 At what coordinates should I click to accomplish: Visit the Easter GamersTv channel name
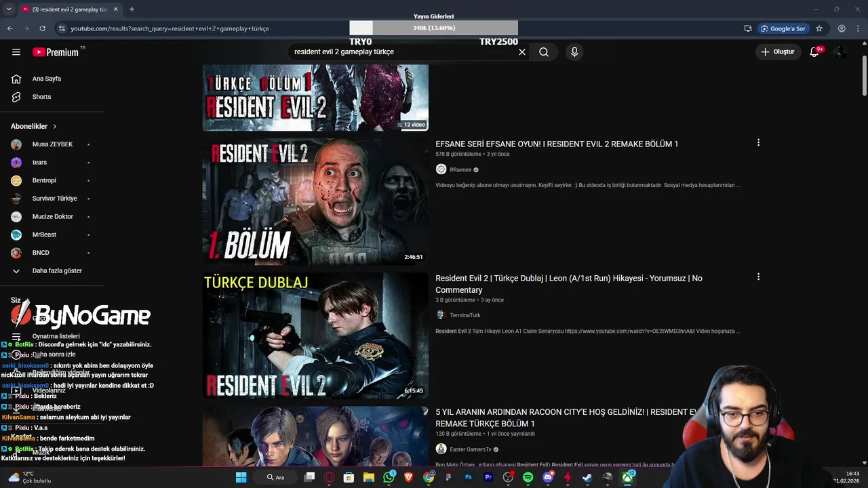[x=471, y=449]
